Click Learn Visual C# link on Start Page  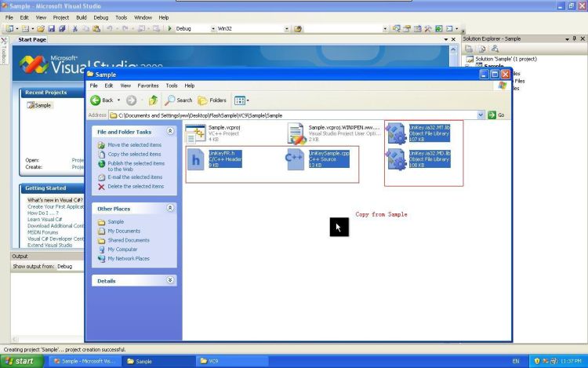pyautogui.click(x=45, y=220)
